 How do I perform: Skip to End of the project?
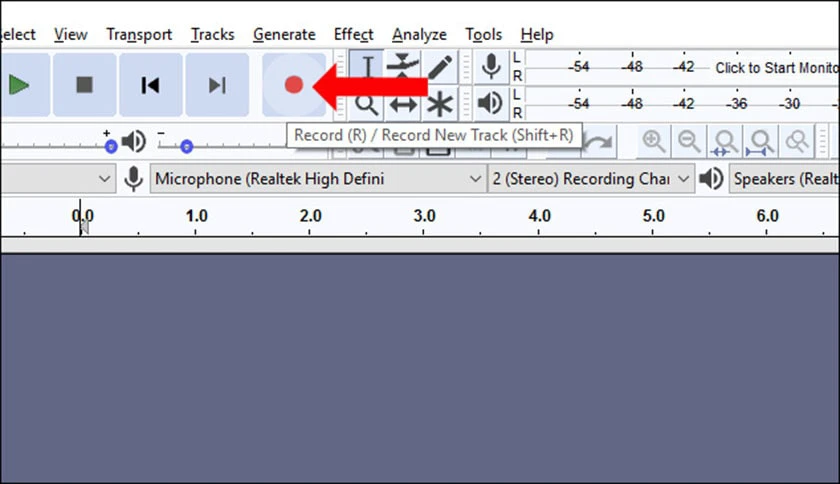coord(217,85)
